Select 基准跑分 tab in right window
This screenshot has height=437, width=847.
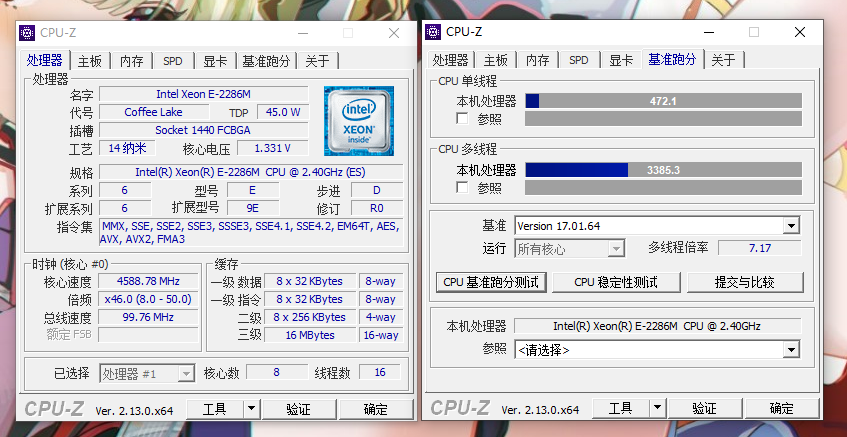pos(673,59)
